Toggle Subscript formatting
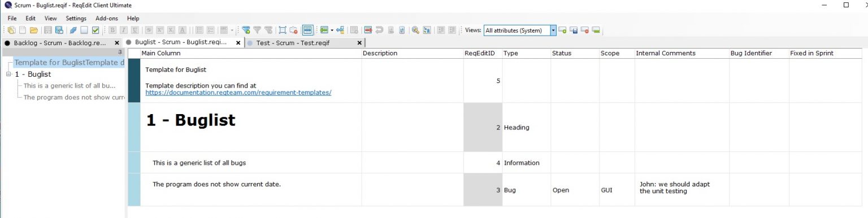 (171, 30)
